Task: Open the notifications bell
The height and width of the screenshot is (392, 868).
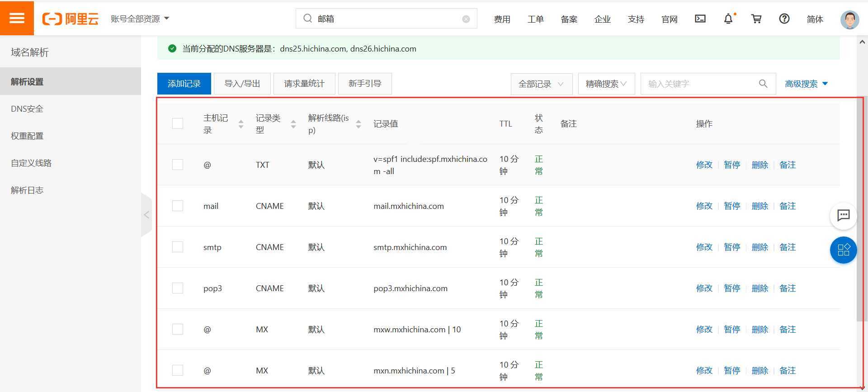Action: tap(728, 19)
